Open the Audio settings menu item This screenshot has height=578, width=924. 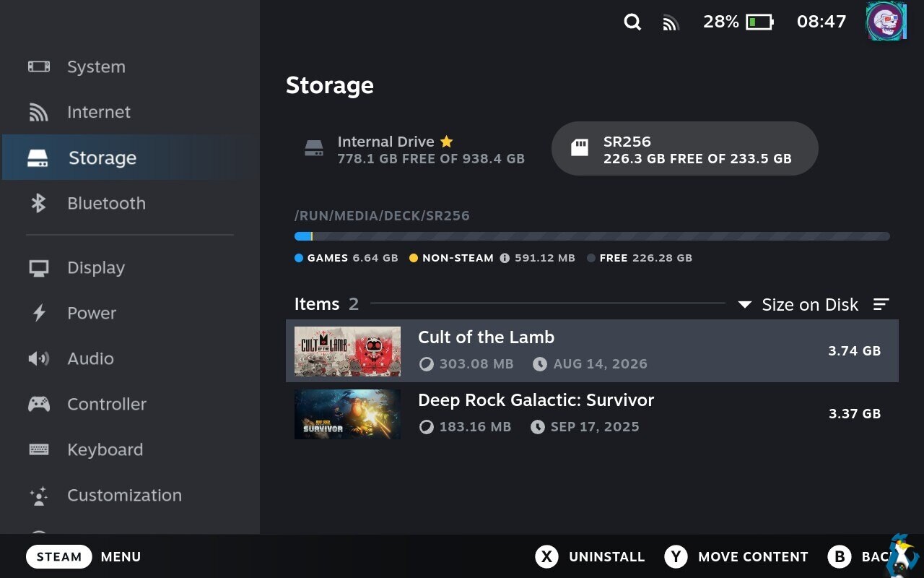pyautogui.click(x=130, y=358)
